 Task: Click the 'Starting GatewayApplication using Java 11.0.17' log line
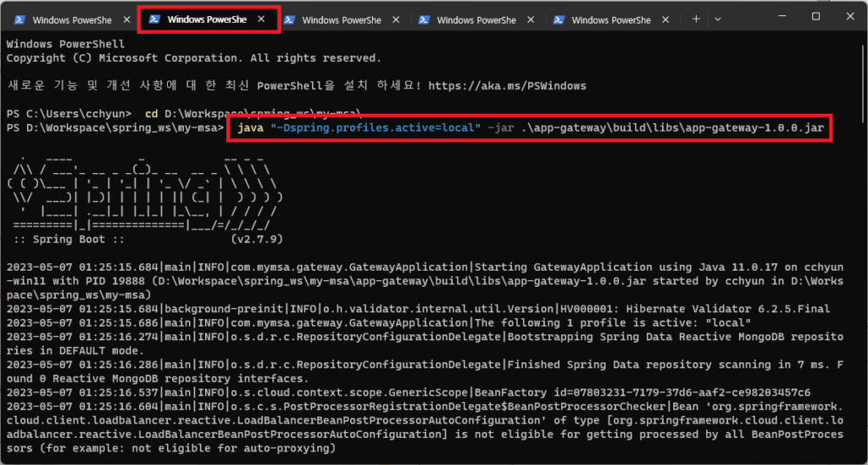(426, 281)
